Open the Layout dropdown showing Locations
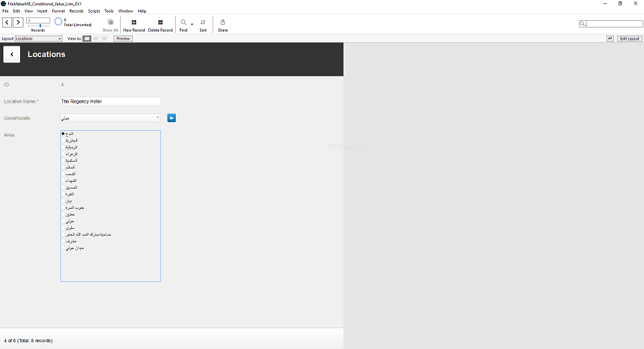The height and width of the screenshot is (349, 644). (38, 39)
